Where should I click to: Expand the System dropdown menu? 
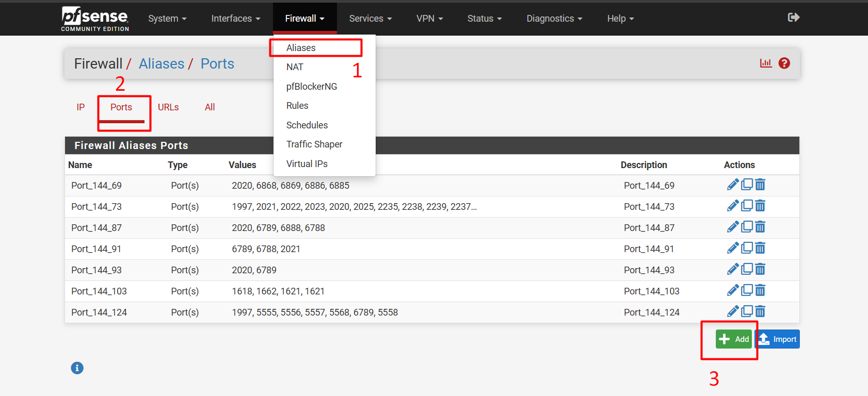(x=167, y=19)
